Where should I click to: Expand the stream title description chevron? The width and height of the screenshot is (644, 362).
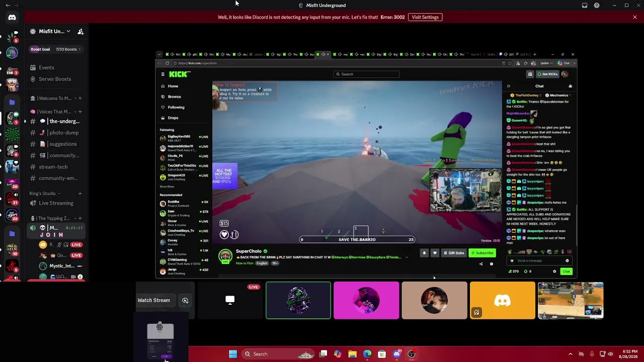pyautogui.click(x=407, y=257)
